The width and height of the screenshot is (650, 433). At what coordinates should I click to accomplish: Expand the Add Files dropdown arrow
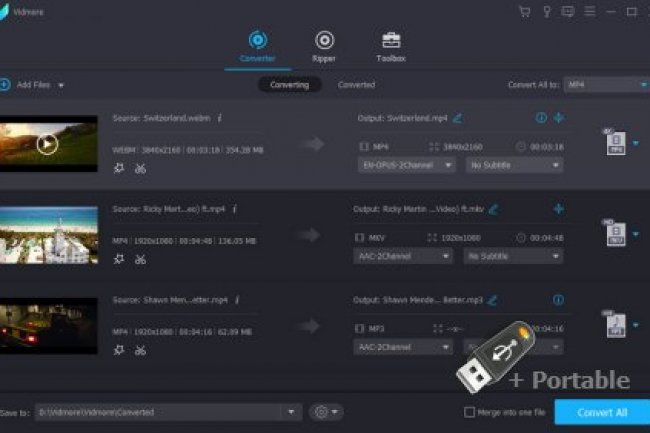tap(61, 85)
